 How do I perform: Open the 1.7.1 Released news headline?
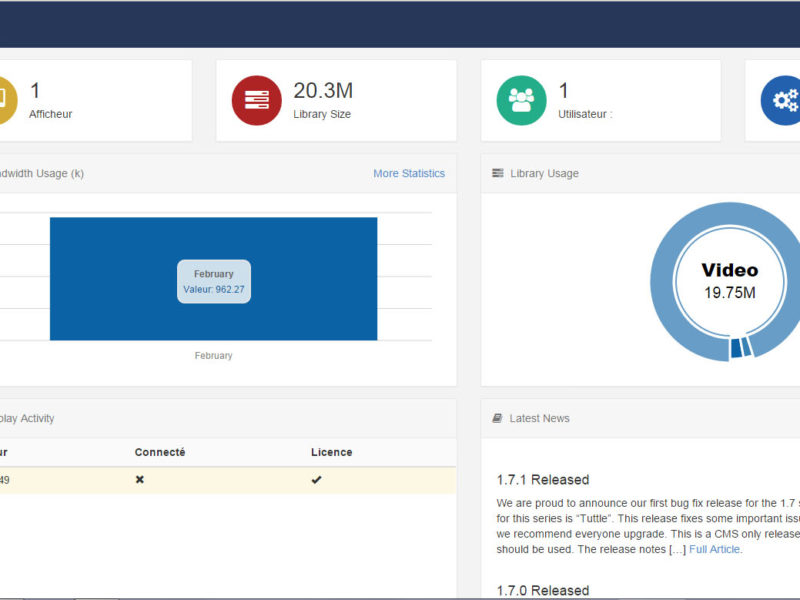pos(543,480)
